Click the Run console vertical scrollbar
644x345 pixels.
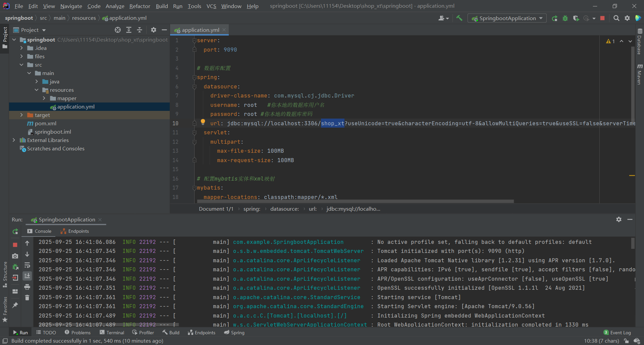point(633,243)
